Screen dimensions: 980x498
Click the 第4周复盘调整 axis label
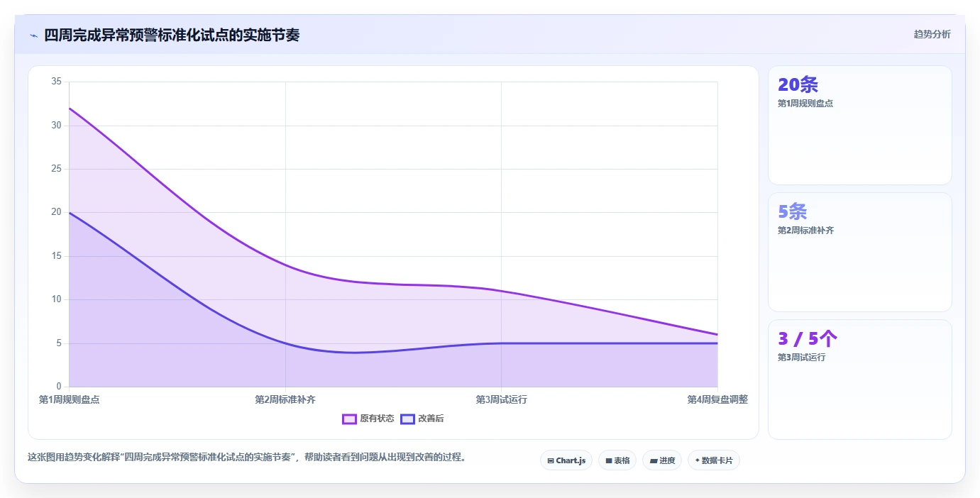(717, 399)
